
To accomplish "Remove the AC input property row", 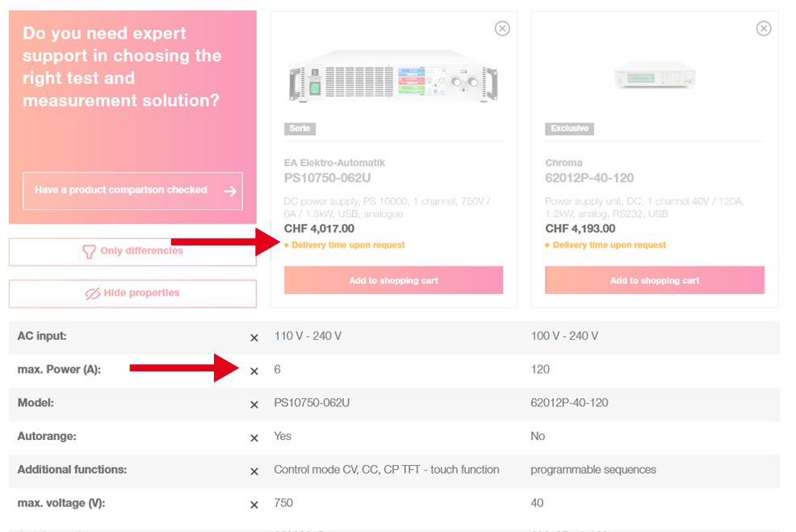I will (254, 337).
